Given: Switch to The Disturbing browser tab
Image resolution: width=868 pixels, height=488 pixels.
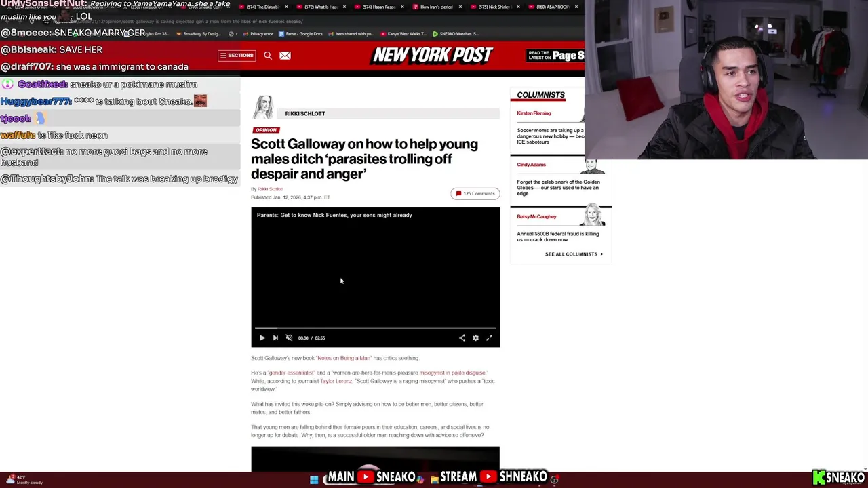Looking at the screenshot, I should [262, 7].
